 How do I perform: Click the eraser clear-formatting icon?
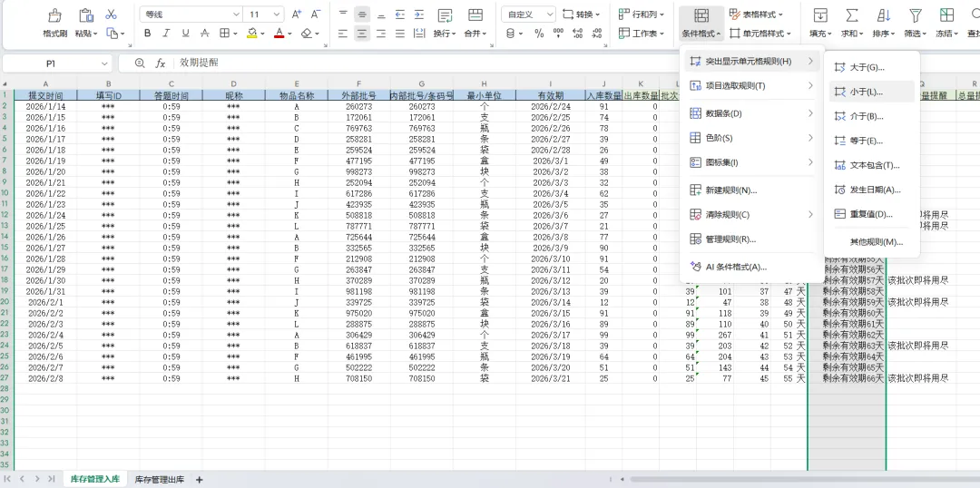[x=307, y=34]
